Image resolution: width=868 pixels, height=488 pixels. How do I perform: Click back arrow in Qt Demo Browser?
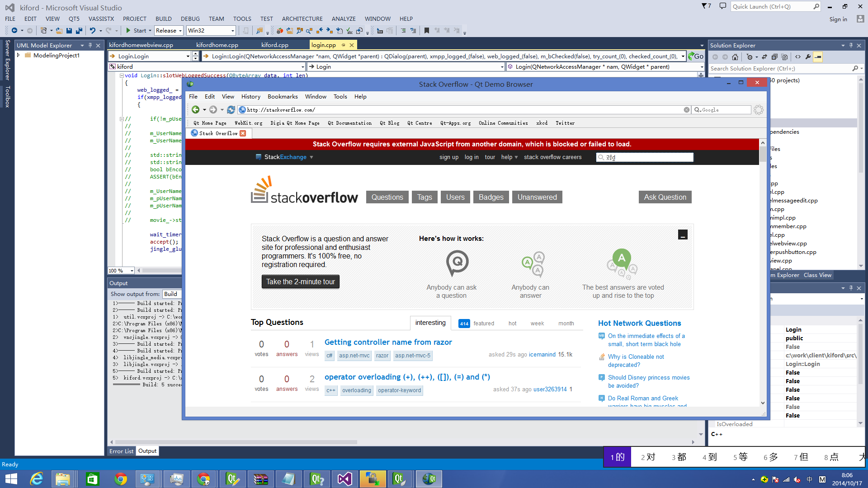pos(195,110)
